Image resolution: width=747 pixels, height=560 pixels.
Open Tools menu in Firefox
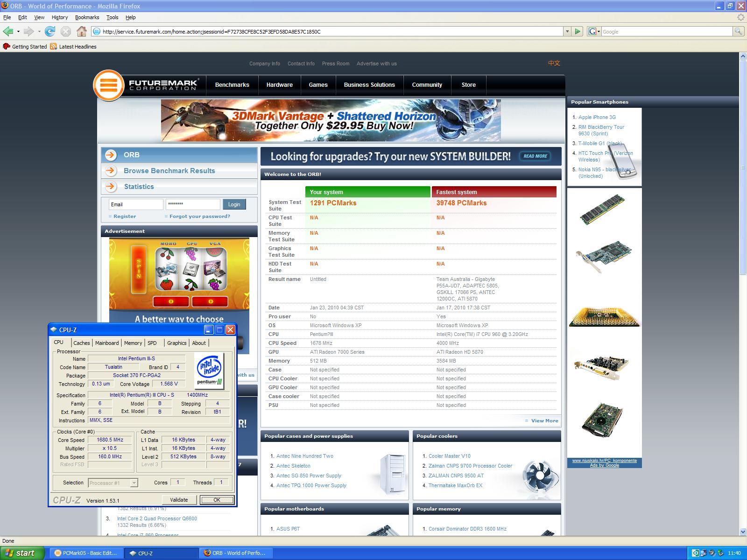(x=112, y=17)
